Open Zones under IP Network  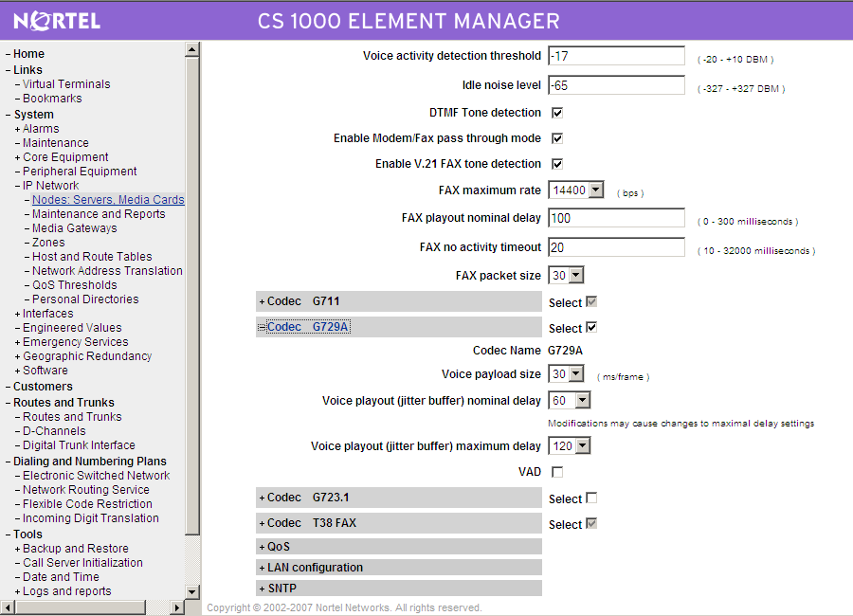pos(48,243)
